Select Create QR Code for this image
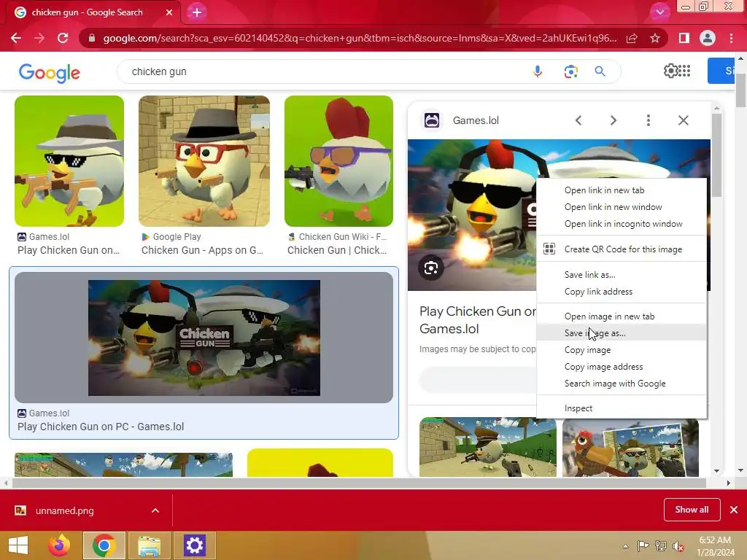Screen dimensions: 747x560 622,249
